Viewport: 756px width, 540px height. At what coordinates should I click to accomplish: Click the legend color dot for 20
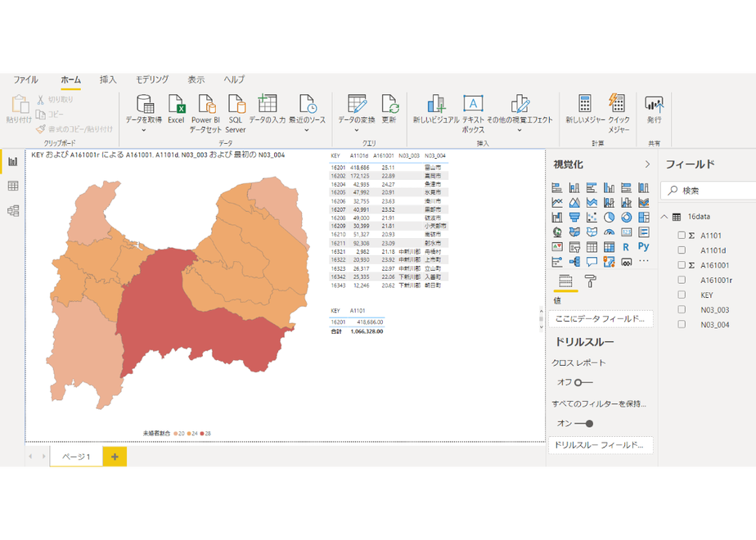(176, 434)
